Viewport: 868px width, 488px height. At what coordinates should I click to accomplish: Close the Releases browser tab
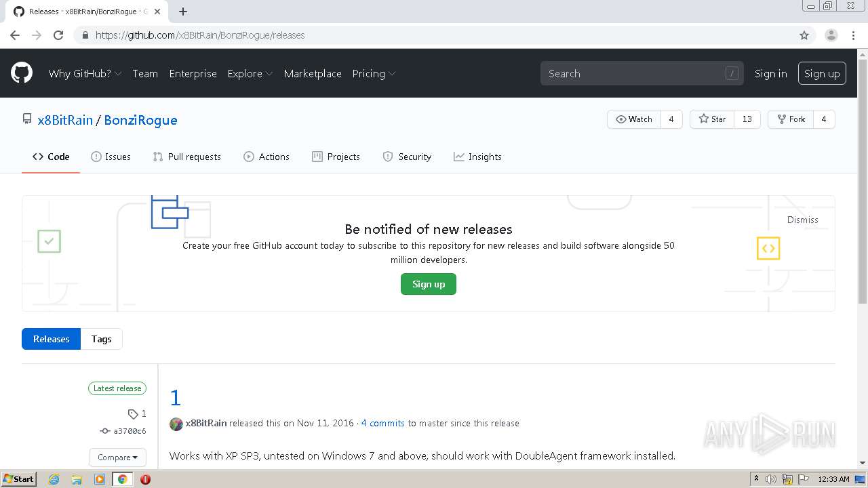coord(157,12)
